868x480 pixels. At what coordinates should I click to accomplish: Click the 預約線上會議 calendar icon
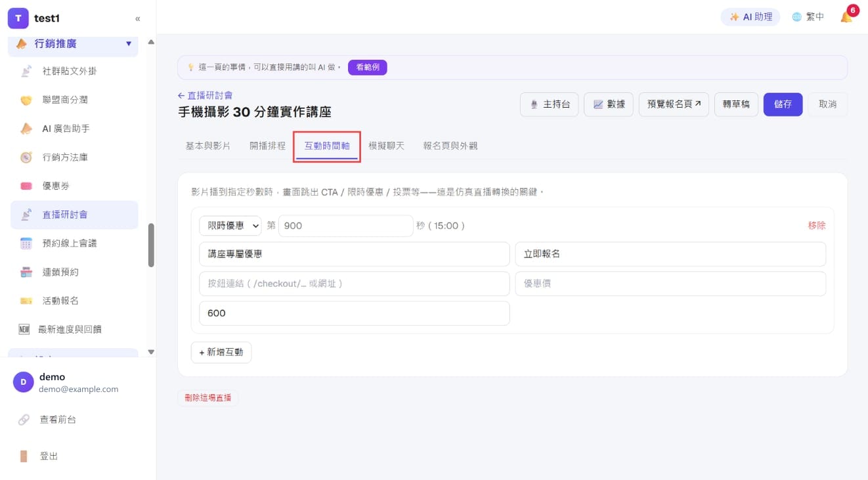[x=26, y=243]
